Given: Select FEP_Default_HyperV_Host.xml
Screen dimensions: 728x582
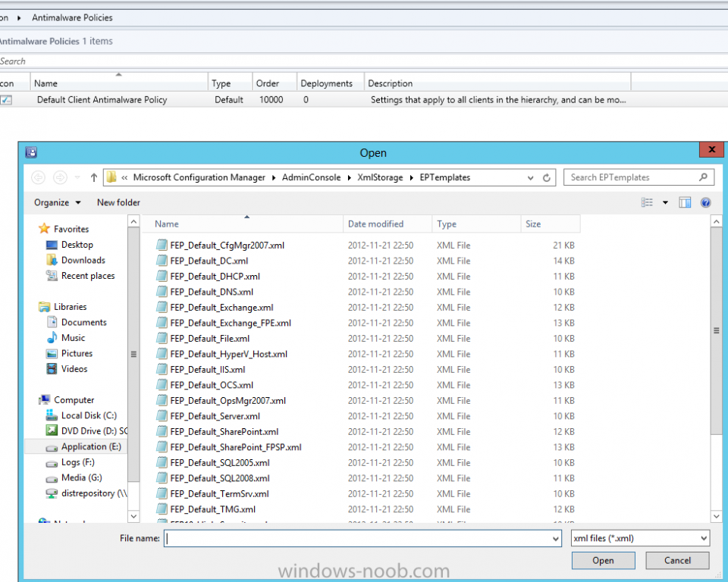Looking at the screenshot, I should [x=228, y=354].
